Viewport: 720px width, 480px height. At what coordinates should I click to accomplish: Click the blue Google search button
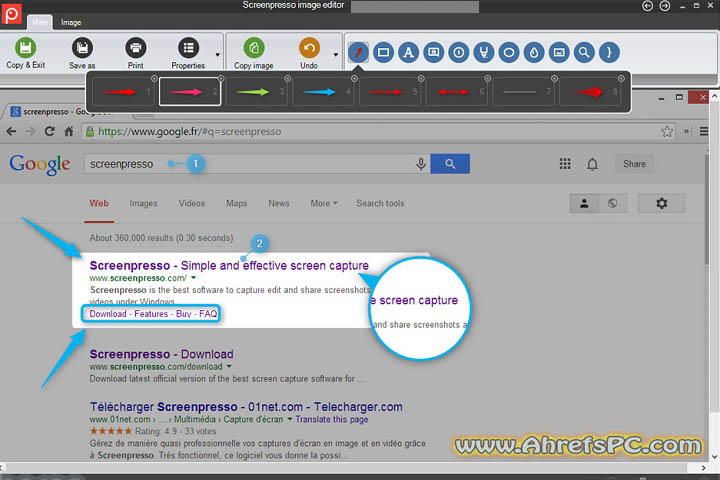point(450,164)
